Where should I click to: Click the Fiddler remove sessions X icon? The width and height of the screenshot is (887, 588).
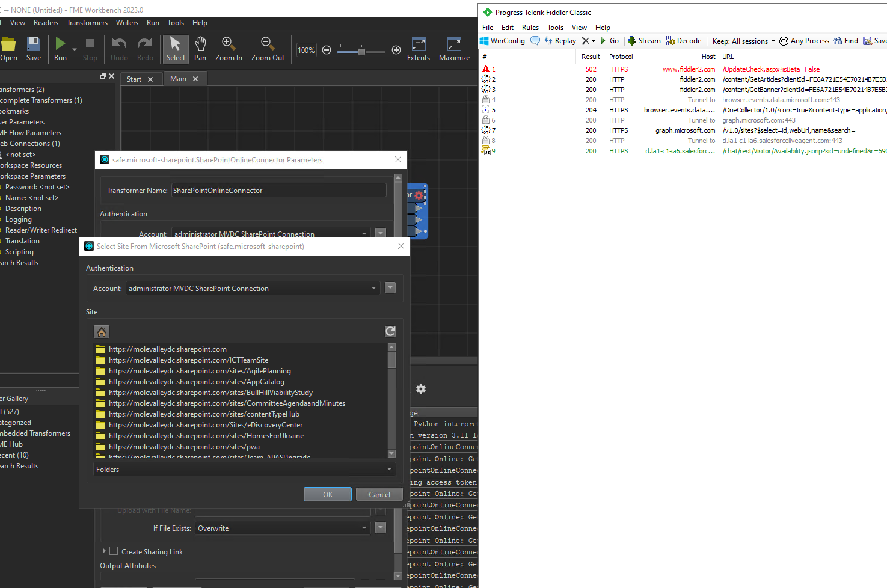tap(586, 41)
